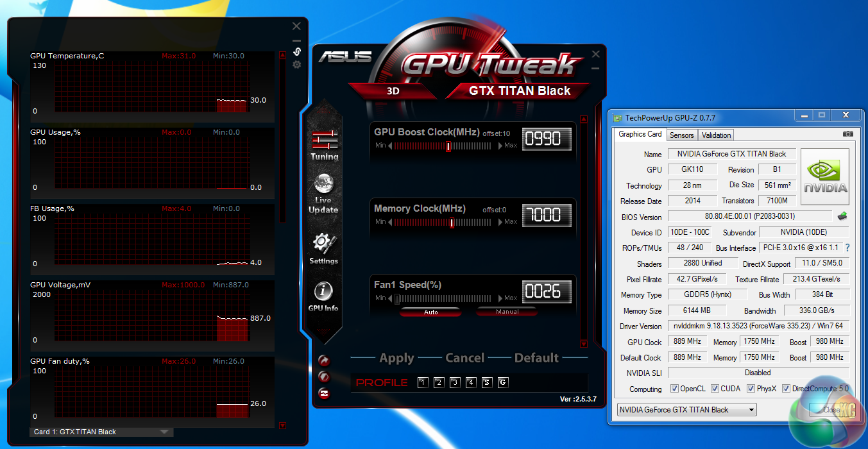Toggle the CUDA checkbox in GPU-Z
This screenshot has height=449, width=868.
pyautogui.click(x=713, y=389)
